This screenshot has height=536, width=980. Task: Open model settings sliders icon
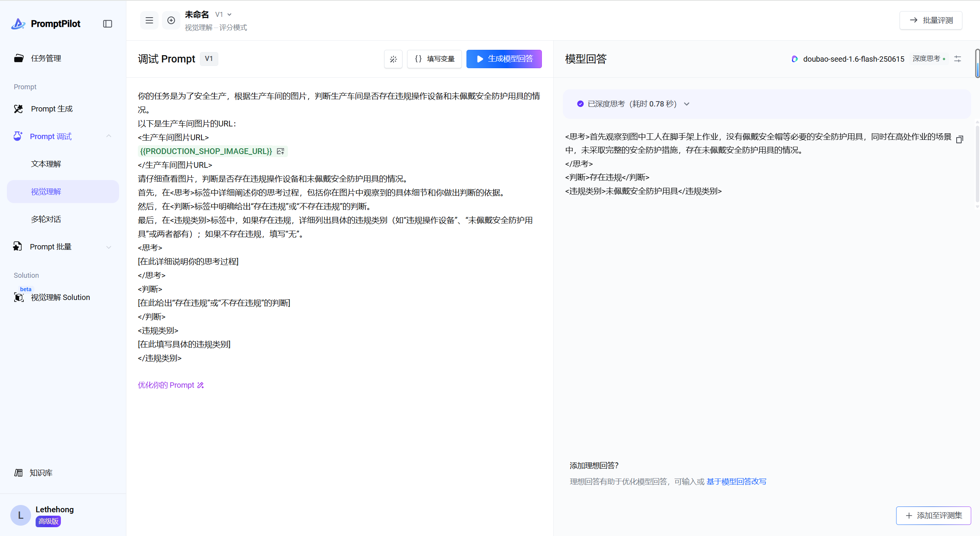(x=957, y=59)
